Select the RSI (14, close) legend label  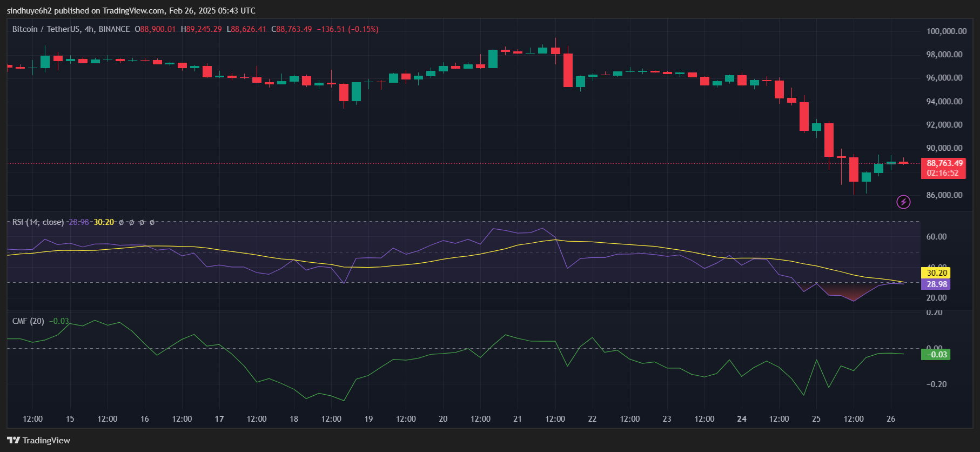(38, 222)
